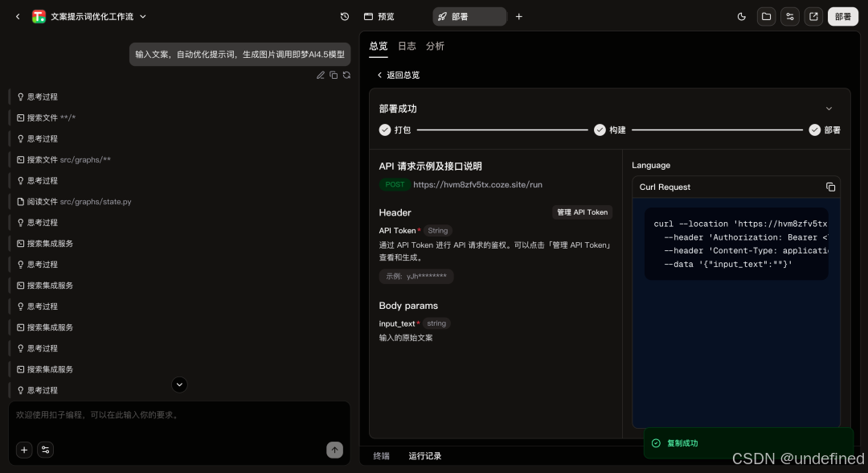Open the 总览 tab

coord(379,47)
